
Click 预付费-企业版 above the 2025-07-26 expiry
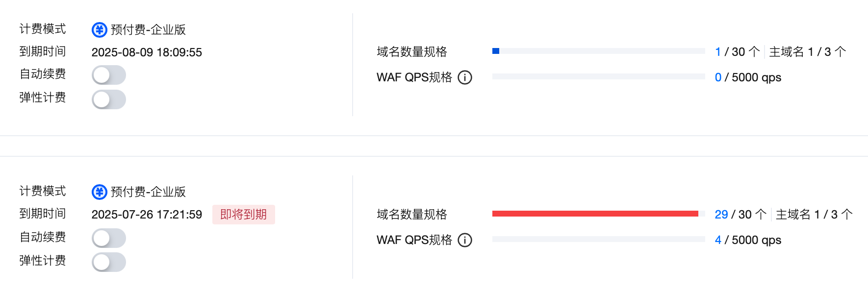(148, 192)
